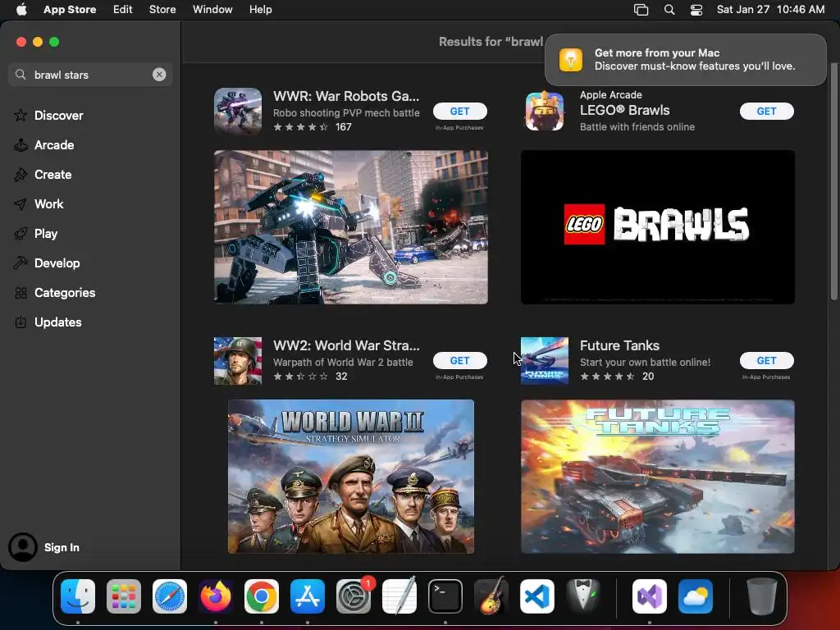Launch Visual Studio Code from the Dock
Screen dimensions: 840x630
coord(537,596)
